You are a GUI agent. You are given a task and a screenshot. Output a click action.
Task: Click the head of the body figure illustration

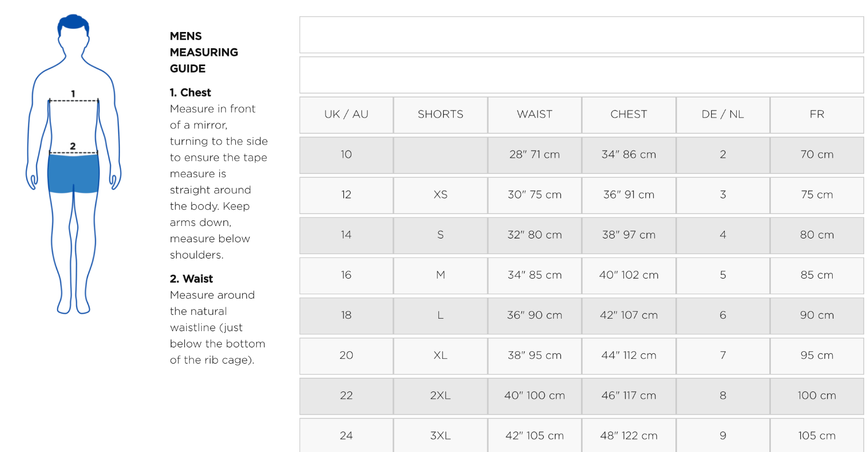coord(73,34)
